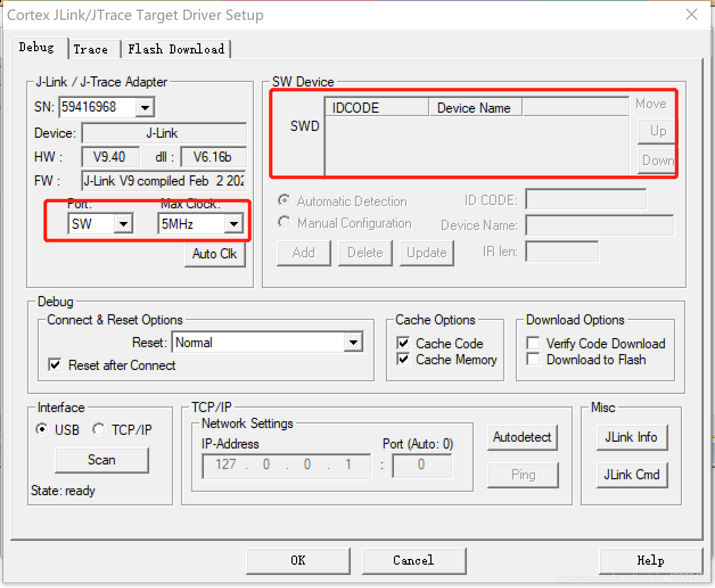Click the IP-Address field showing 127
The height and width of the screenshot is (588, 715).
point(286,466)
